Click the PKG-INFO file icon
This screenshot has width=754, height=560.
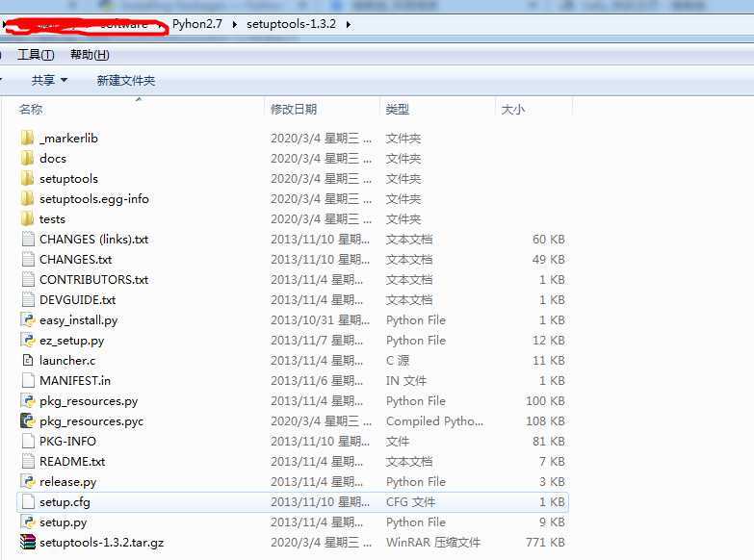28,442
